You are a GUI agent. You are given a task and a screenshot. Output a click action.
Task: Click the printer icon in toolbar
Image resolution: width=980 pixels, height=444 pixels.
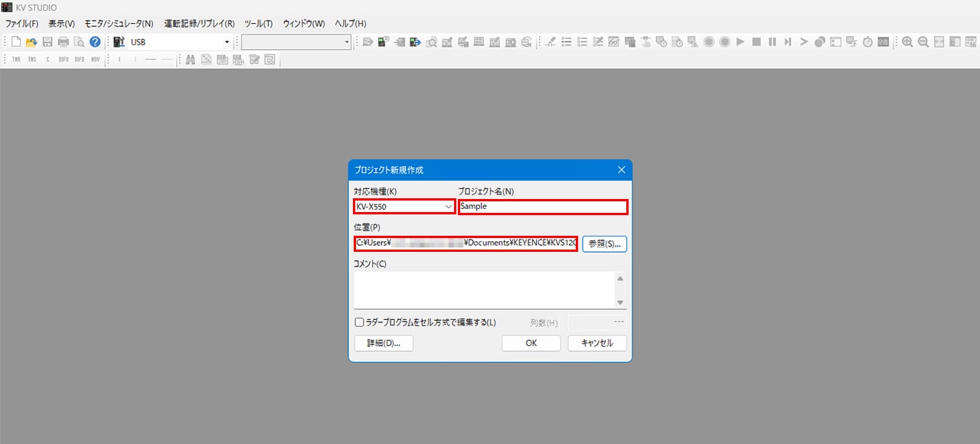pyautogui.click(x=63, y=42)
